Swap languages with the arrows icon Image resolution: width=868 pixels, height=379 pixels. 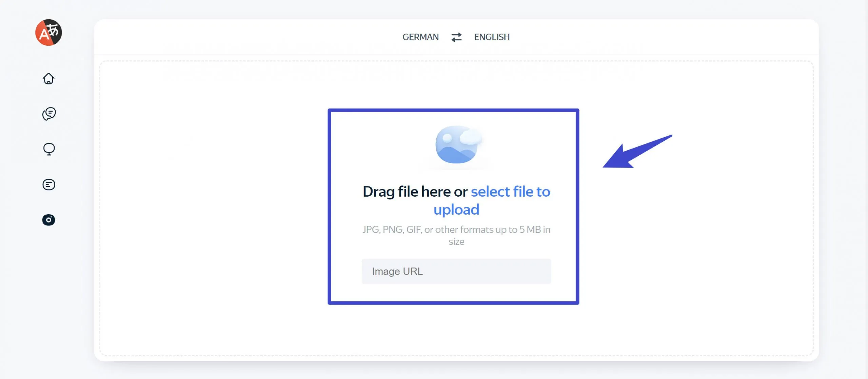pyautogui.click(x=456, y=37)
